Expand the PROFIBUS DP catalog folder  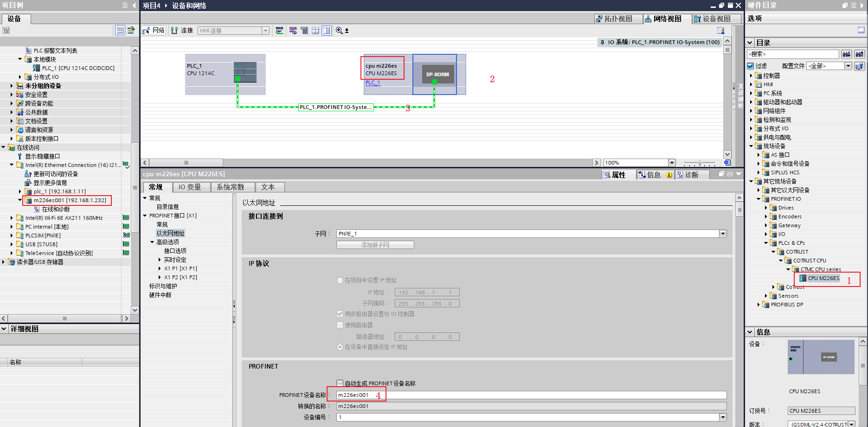759,305
